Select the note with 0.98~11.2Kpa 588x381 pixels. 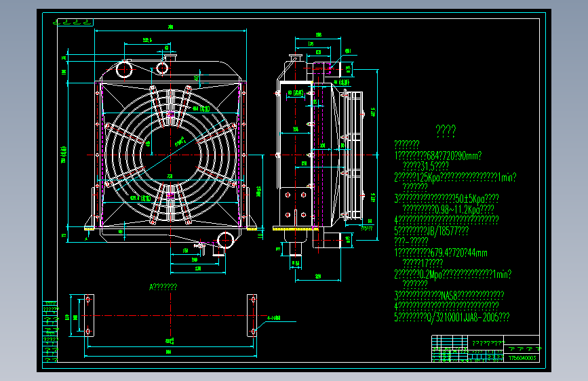click(x=448, y=209)
